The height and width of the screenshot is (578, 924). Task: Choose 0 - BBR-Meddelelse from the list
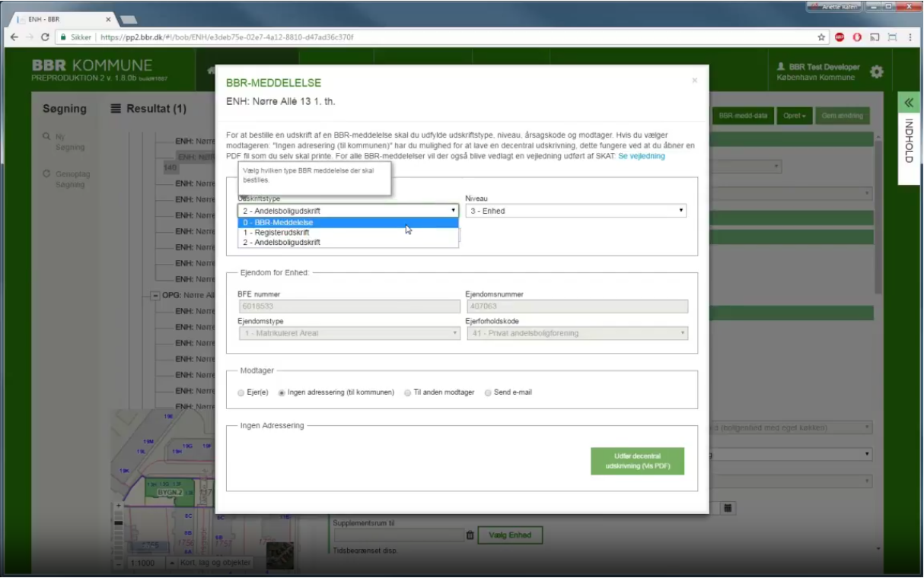coord(348,223)
